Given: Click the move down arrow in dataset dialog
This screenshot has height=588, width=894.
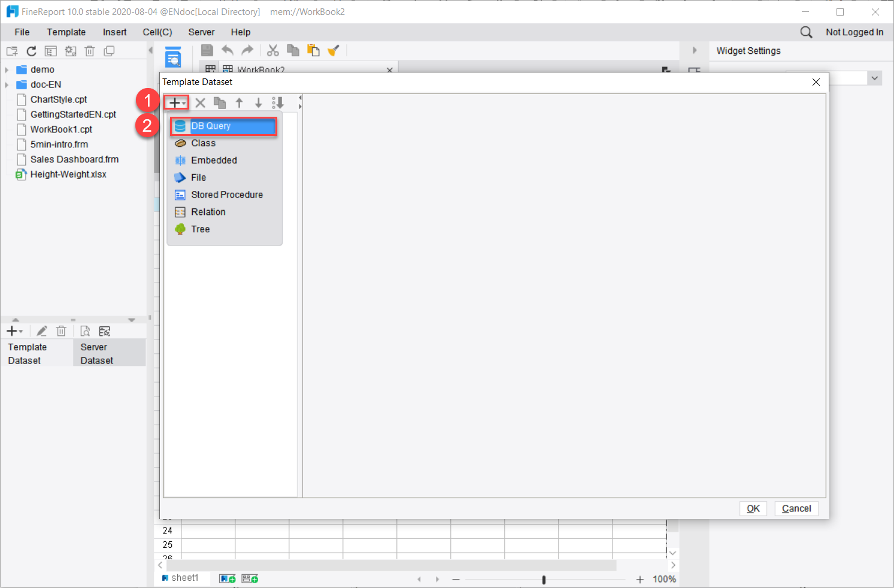Looking at the screenshot, I should (258, 103).
